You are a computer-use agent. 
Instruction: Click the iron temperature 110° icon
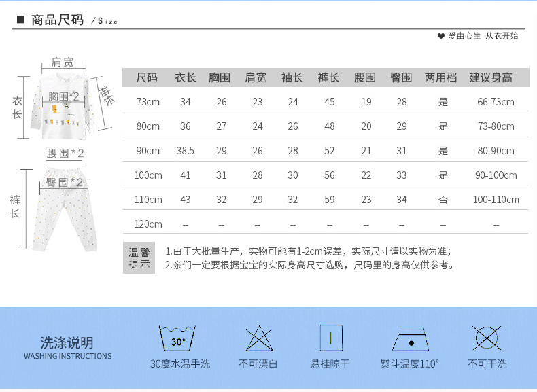click(x=410, y=339)
